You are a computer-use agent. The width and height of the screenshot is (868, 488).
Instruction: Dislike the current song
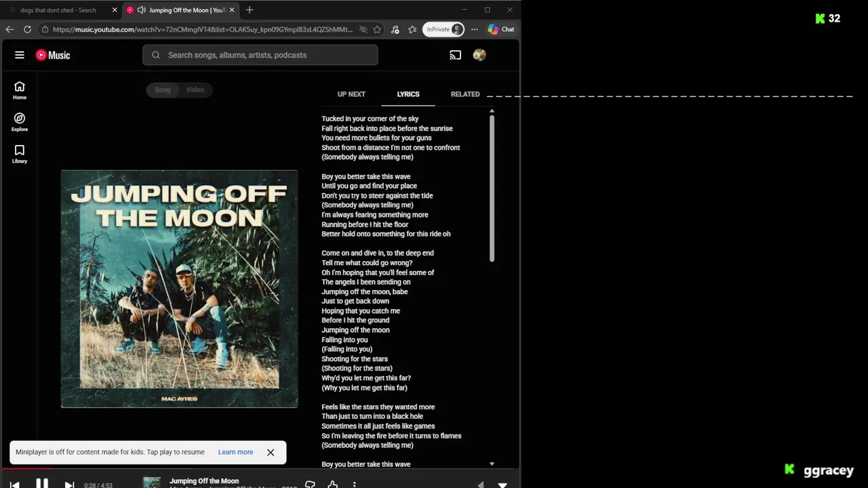(310, 484)
